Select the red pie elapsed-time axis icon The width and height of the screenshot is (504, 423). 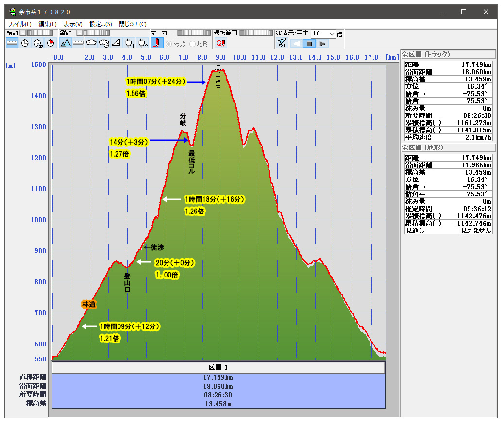[x=50, y=43]
